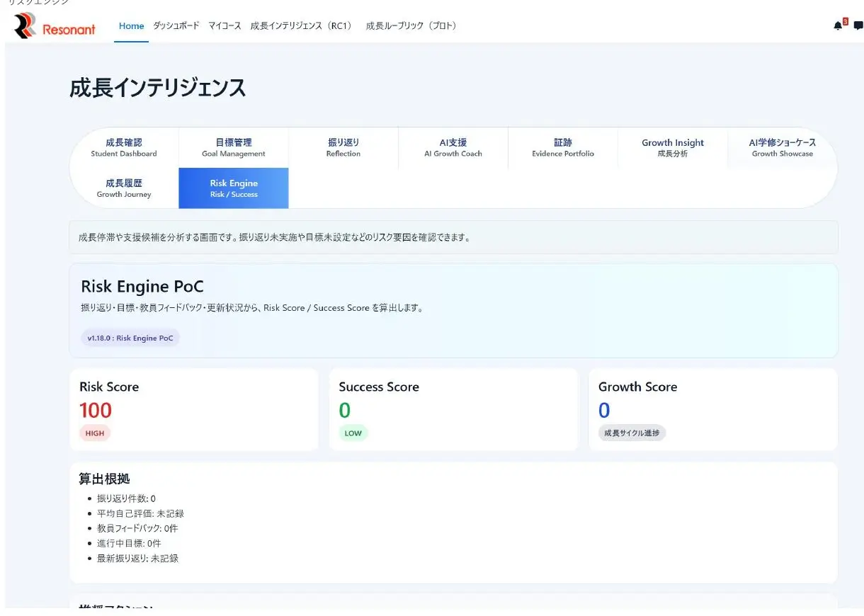Open the notifications bell icon

click(x=839, y=26)
